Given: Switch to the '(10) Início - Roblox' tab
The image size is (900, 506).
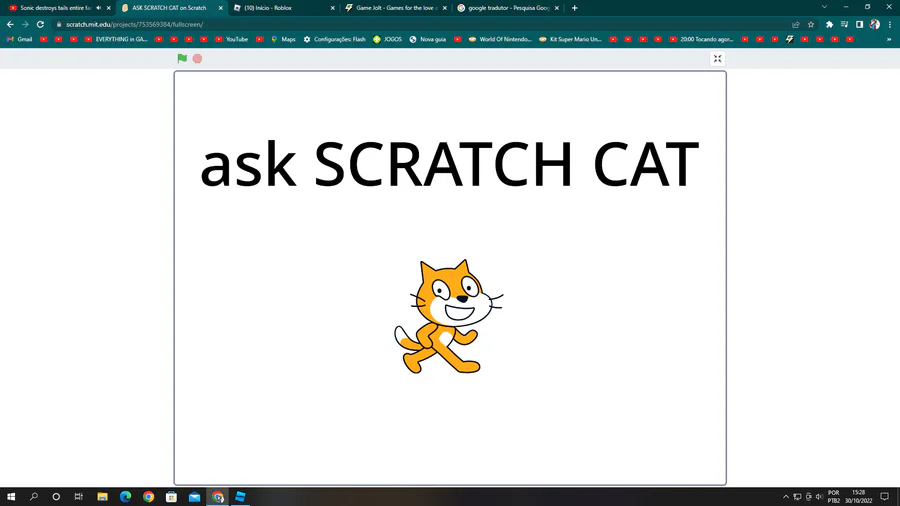Looking at the screenshot, I should pos(268,8).
